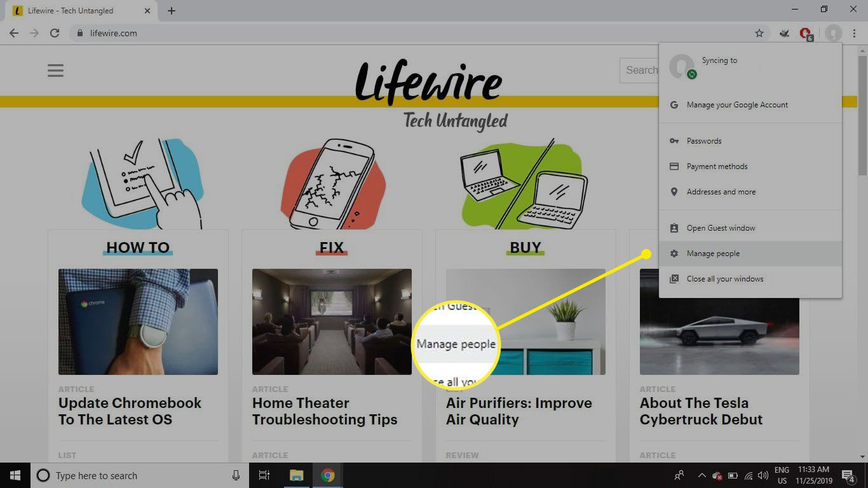Click in the Lifewire Search box
The width and height of the screenshot is (868, 488).
pyautogui.click(x=639, y=71)
